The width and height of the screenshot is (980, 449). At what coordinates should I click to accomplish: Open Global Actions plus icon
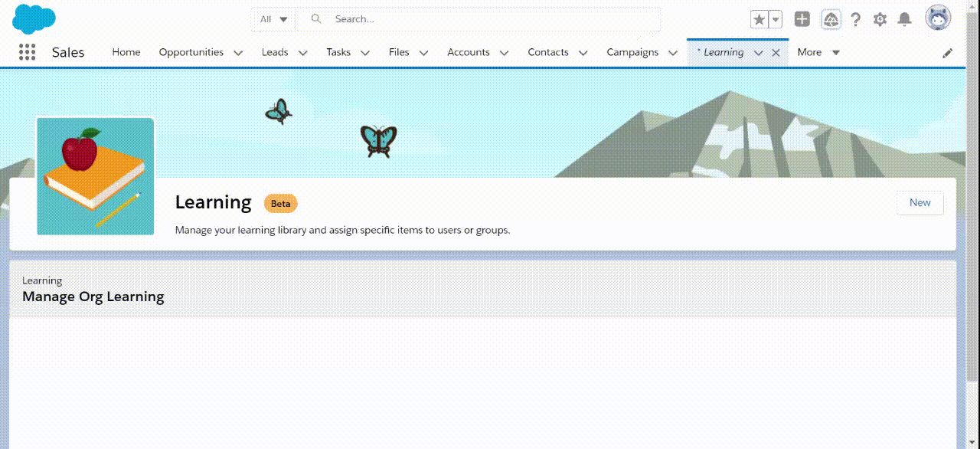(x=802, y=19)
